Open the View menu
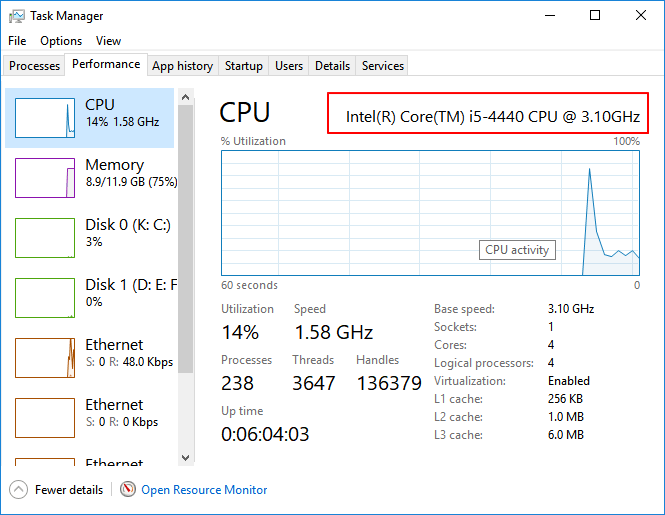This screenshot has width=665, height=515. 108,41
